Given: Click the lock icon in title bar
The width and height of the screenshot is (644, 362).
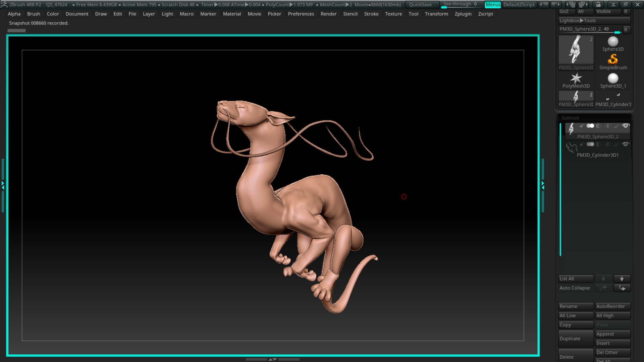Looking at the screenshot, I should click(x=598, y=4).
